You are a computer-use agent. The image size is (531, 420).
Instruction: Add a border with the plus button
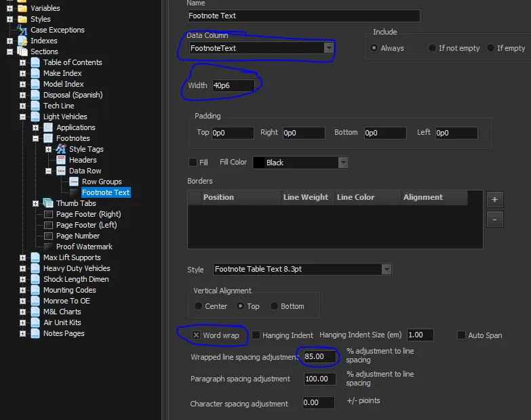click(x=494, y=199)
